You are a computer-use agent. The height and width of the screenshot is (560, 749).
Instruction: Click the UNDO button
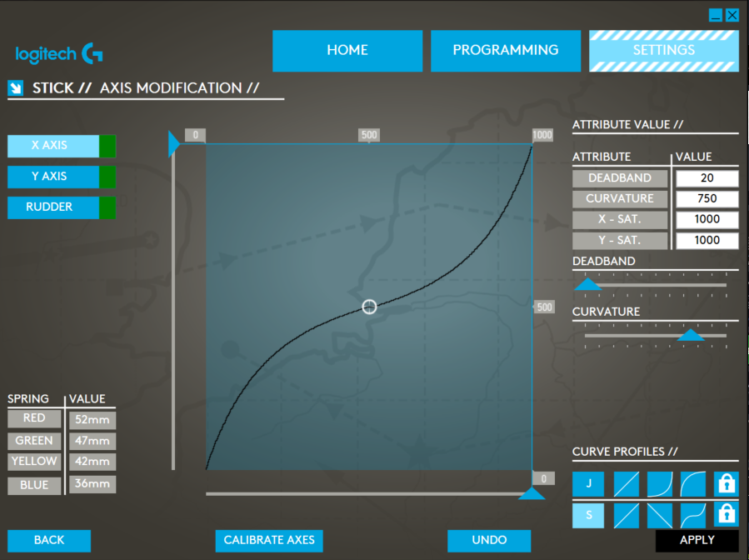pyautogui.click(x=489, y=540)
